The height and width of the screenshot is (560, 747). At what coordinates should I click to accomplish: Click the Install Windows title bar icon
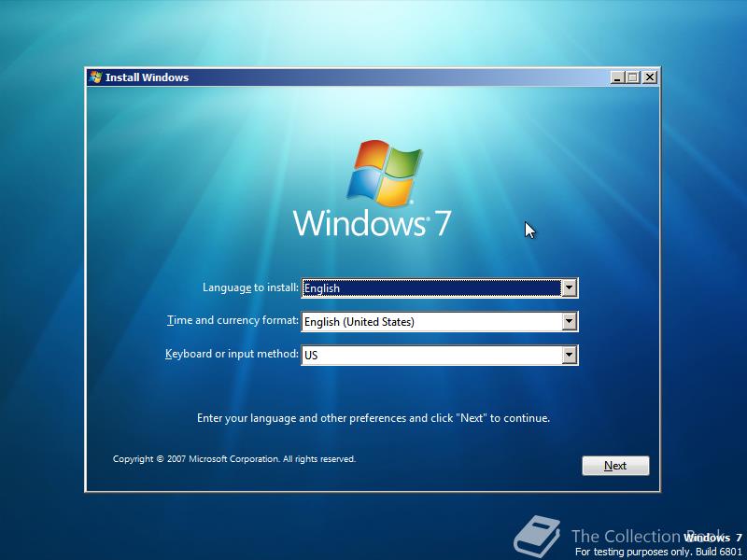(x=95, y=77)
